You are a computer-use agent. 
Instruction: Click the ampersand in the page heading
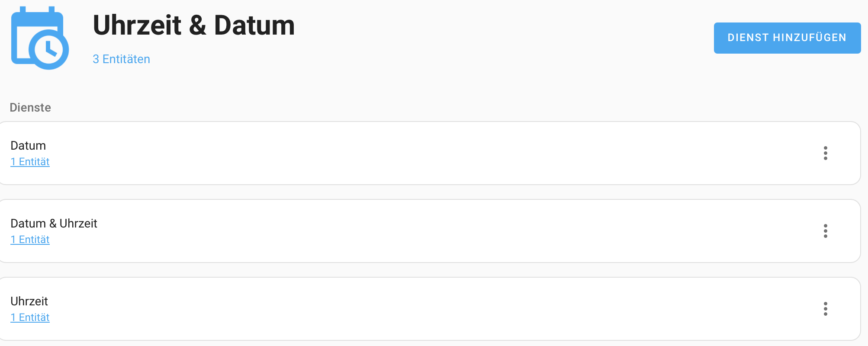[x=197, y=25]
